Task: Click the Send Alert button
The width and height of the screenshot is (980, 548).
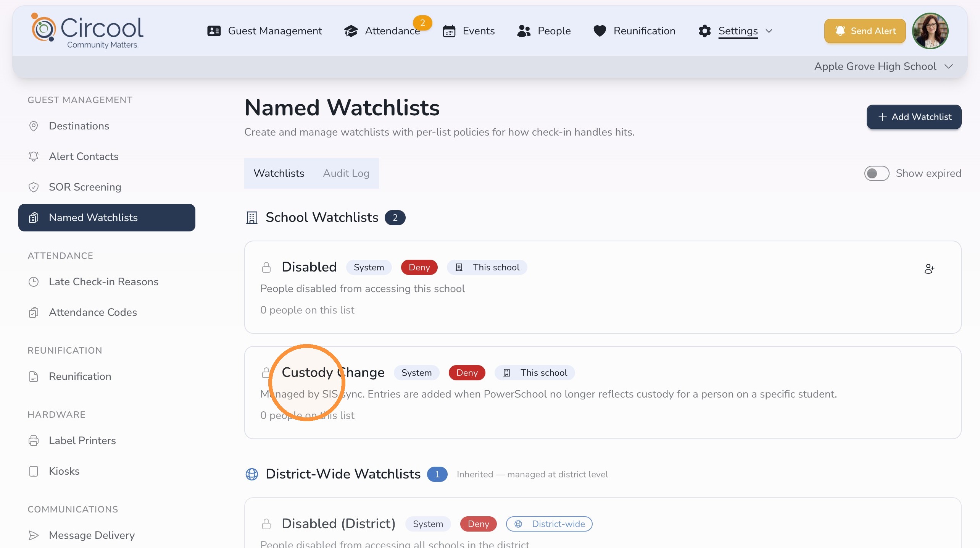Action: coord(865,31)
